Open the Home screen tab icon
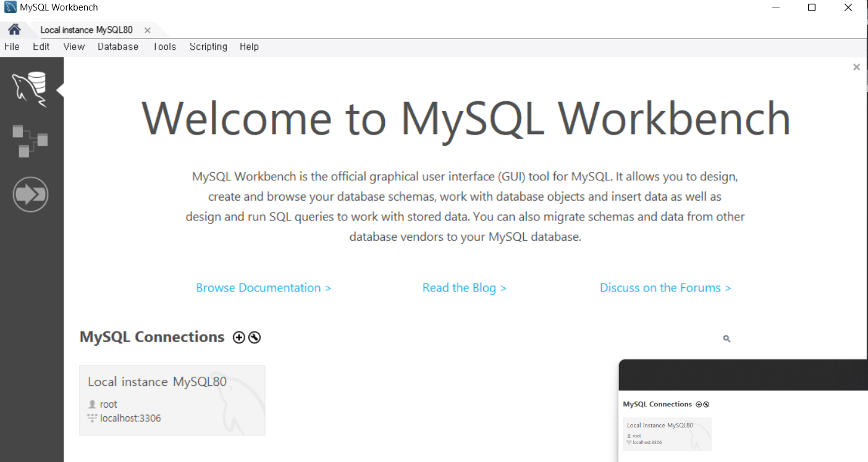 tap(14, 30)
